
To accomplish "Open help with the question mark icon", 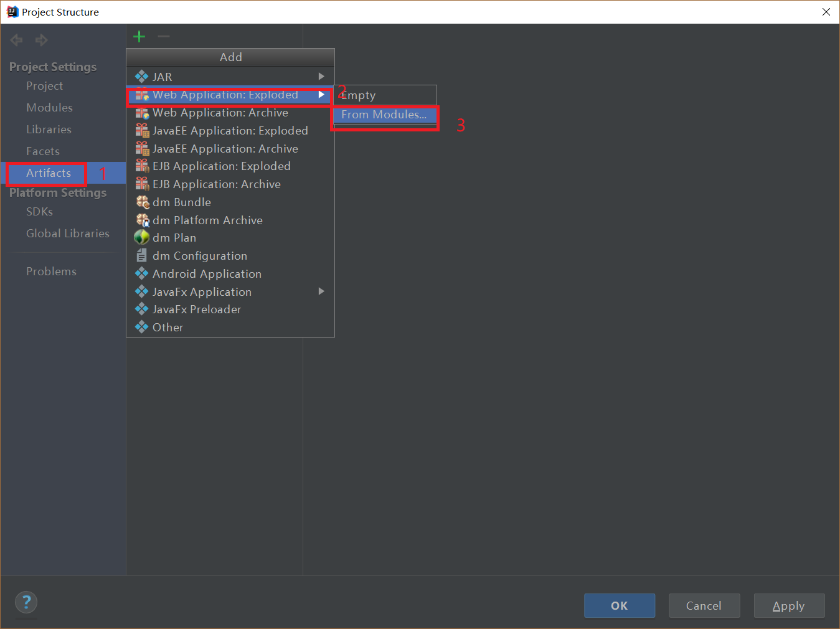I will coord(26,602).
